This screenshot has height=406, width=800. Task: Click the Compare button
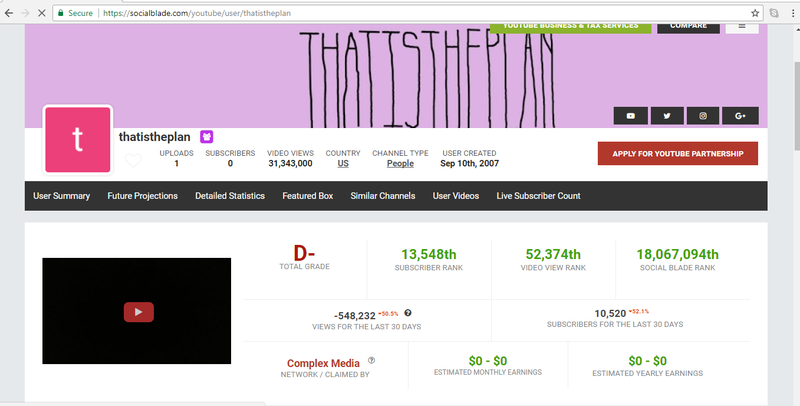click(688, 28)
